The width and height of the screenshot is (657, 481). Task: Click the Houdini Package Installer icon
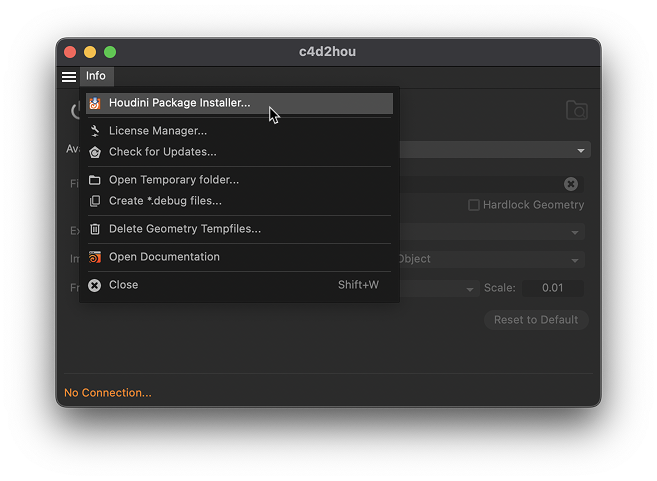[x=95, y=103]
